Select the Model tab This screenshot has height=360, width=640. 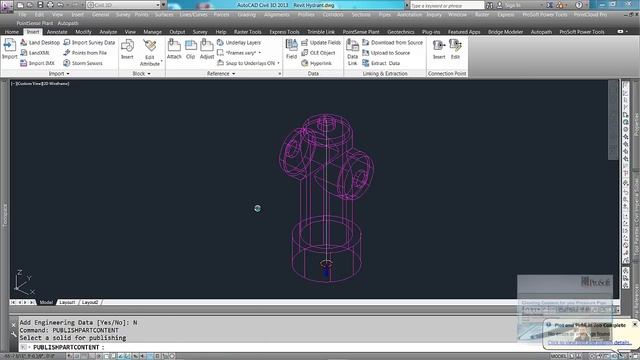[x=46, y=302]
